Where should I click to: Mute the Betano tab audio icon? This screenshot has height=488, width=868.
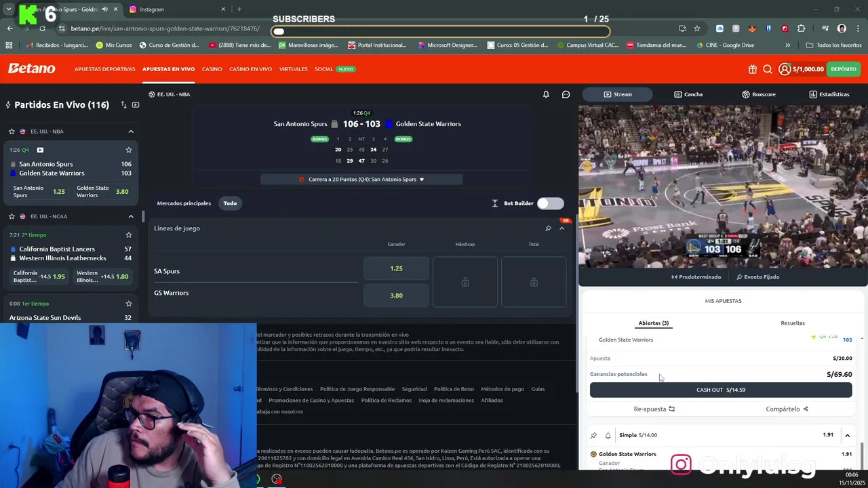[x=104, y=9]
